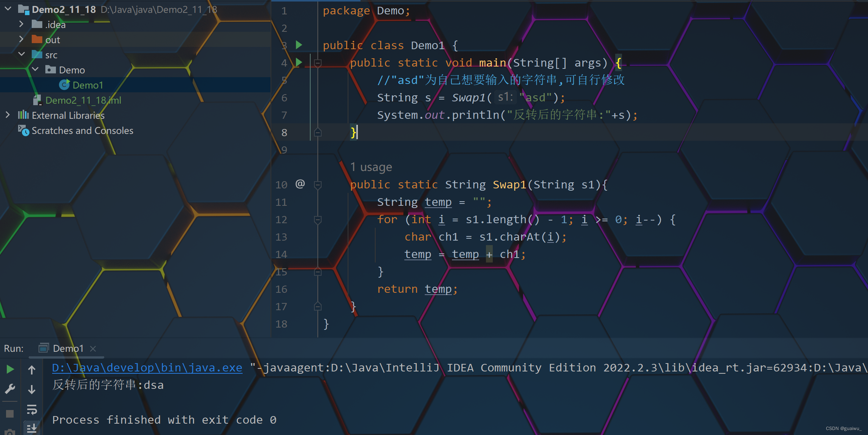Collapse the Demo2_11_18 project root

pos(8,9)
